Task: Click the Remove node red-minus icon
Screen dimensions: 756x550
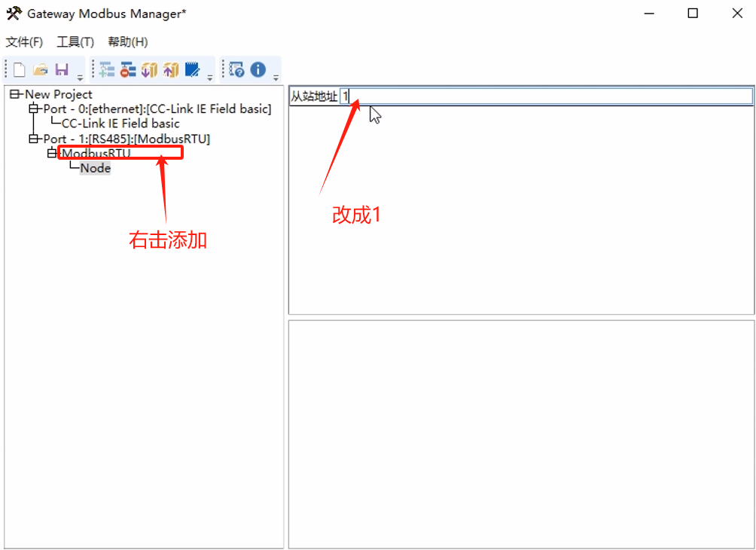Action: point(128,70)
